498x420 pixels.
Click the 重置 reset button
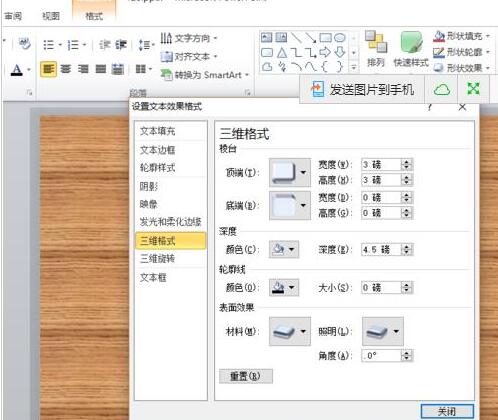246,376
